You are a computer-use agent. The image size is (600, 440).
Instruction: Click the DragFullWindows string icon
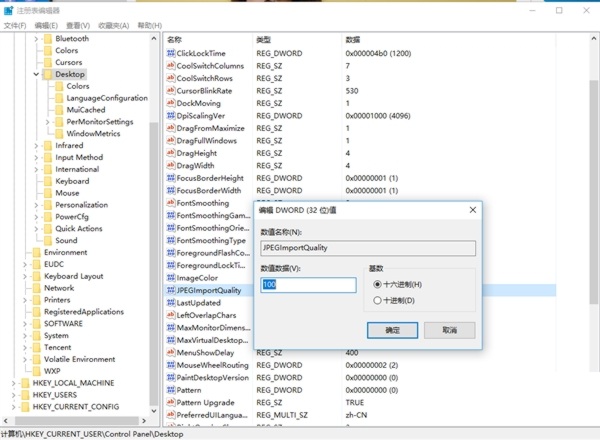pos(171,140)
